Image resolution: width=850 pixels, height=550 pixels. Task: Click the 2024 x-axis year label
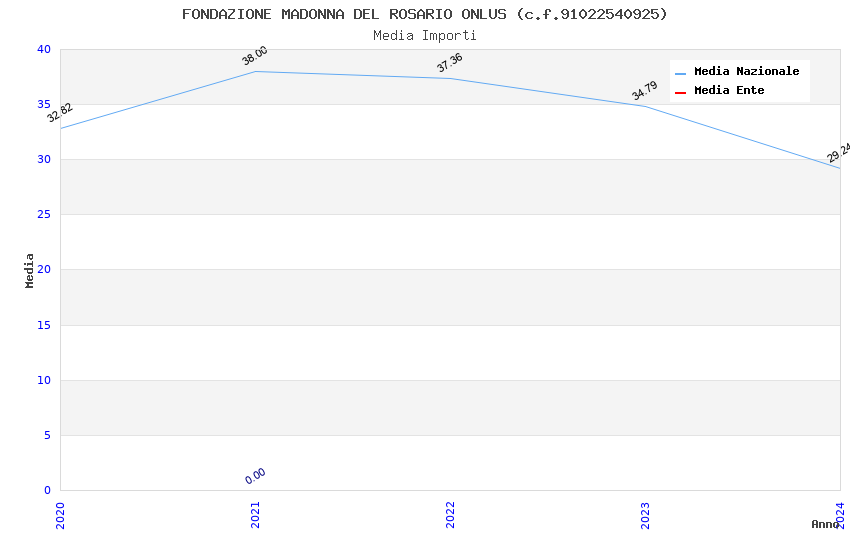[840, 515]
